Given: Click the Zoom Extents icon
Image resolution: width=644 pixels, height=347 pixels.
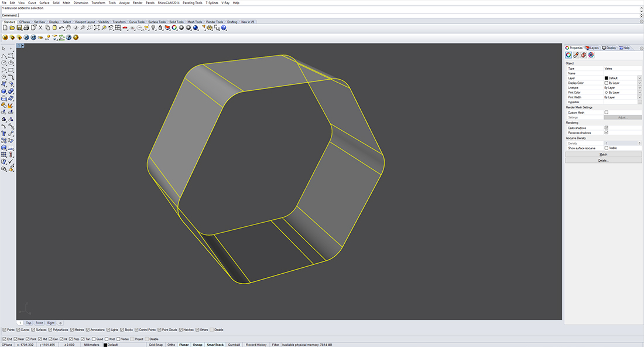Looking at the screenshot, I should click(97, 28).
